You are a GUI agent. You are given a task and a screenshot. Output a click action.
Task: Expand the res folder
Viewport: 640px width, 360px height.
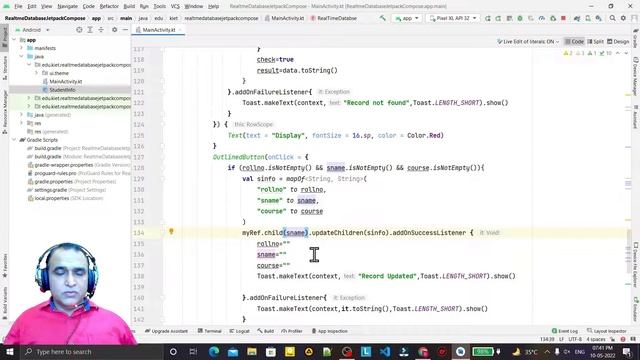pos(22,123)
